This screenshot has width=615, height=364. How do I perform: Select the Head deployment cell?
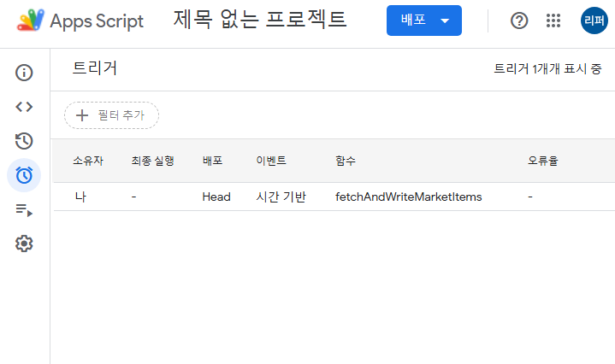click(216, 197)
